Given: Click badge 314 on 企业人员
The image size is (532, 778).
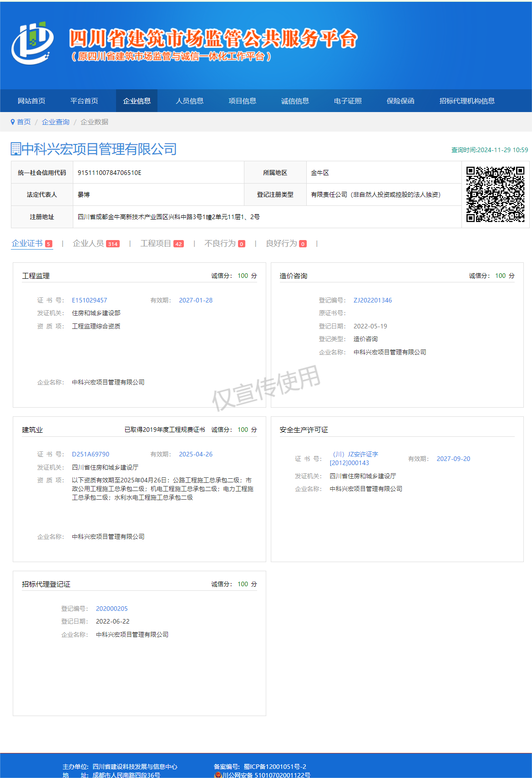Looking at the screenshot, I should 113,244.
